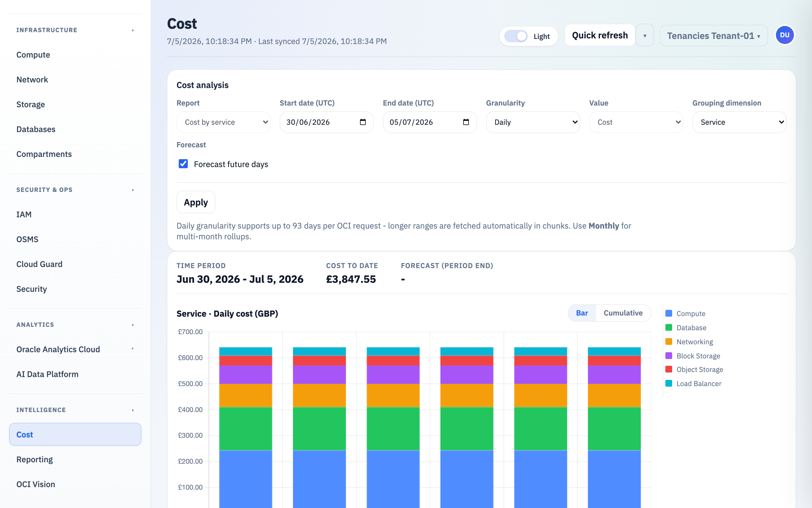Open Cloud Guard page
Screen dimensions: 812x508
[75, 264]
